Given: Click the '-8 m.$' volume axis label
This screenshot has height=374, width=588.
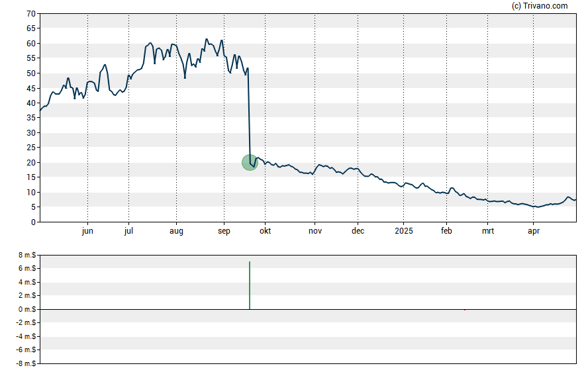Looking at the screenshot, I should coord(26,363).
